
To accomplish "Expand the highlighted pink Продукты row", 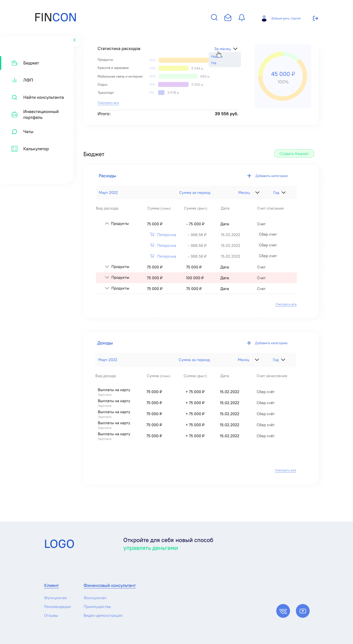I will point(107,277).
